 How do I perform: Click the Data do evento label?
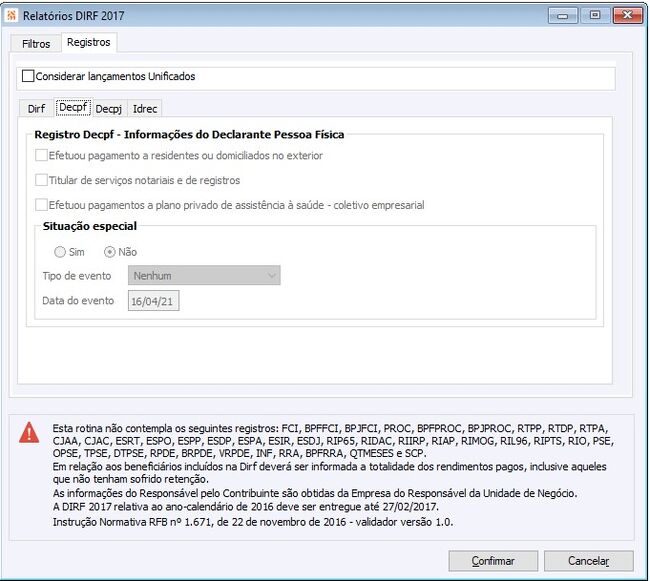tap(78, 301)
